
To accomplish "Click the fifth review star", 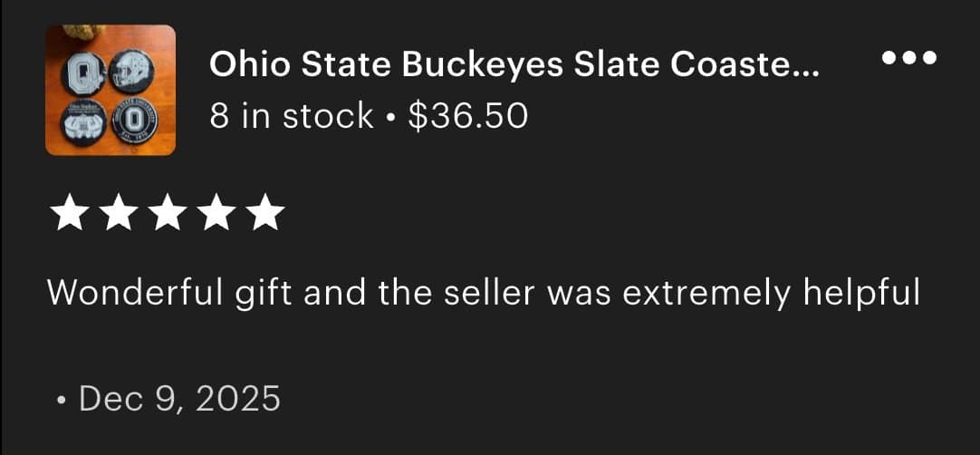I will click(x=264, y=215).
